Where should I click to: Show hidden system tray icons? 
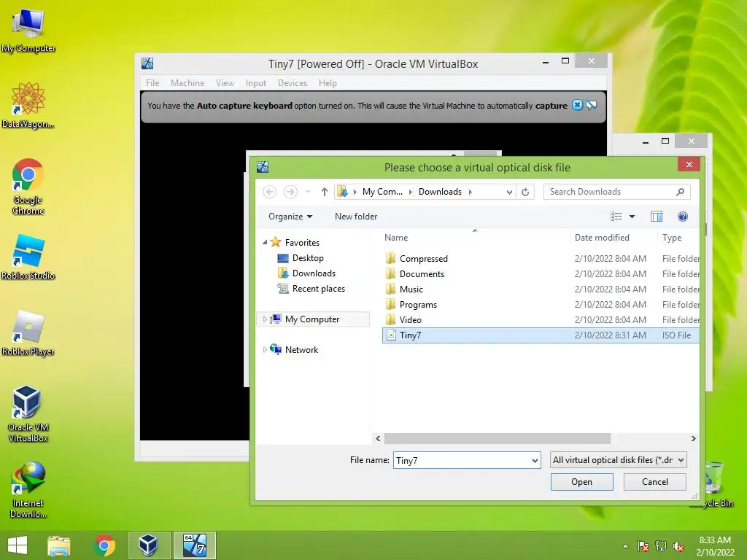pos(625,546)
